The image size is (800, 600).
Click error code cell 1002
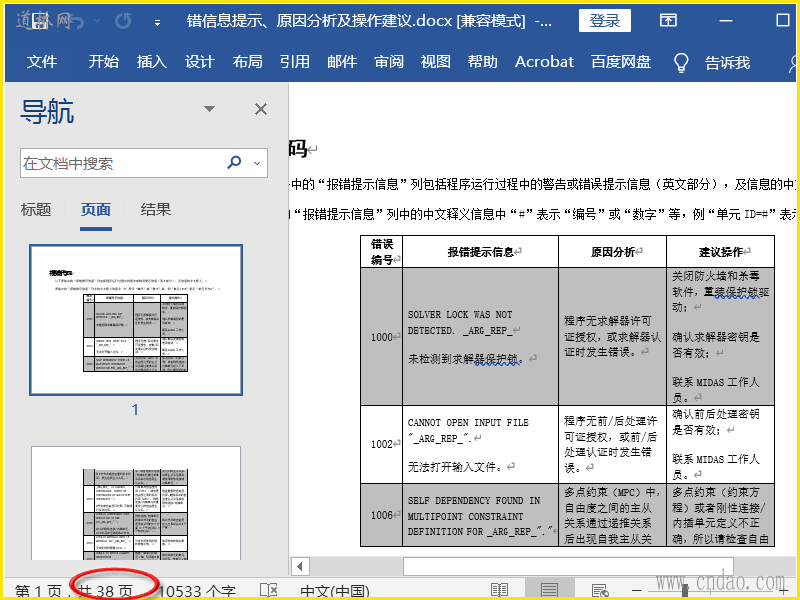pos(382,444)
